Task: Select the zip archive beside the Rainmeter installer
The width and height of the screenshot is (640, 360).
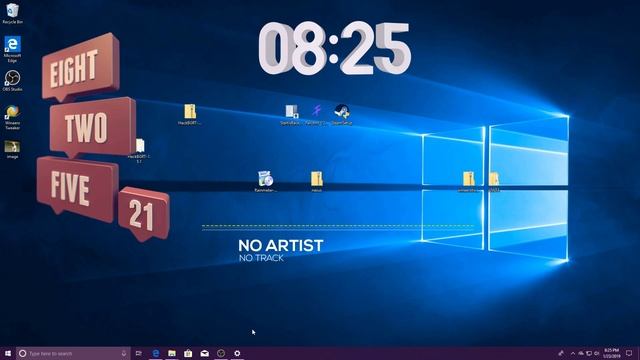Action: pyautogui.click(x=316, y=181)
